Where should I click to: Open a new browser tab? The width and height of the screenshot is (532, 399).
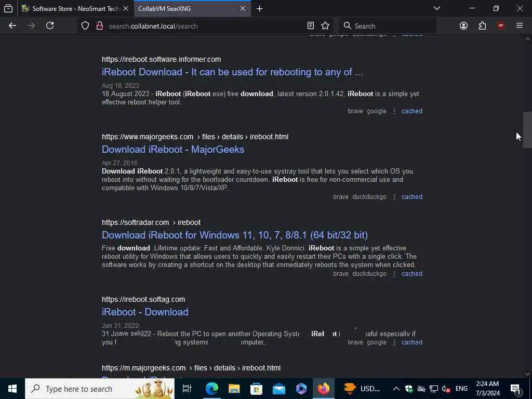[x=260, y=9]
